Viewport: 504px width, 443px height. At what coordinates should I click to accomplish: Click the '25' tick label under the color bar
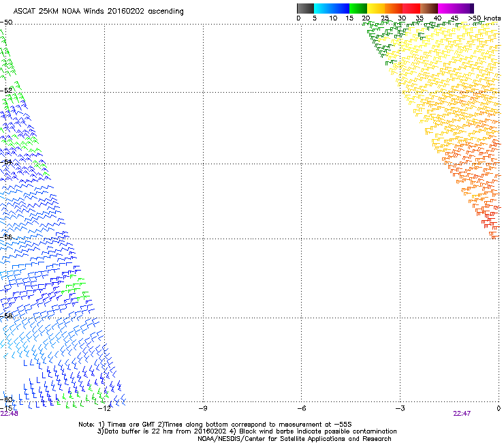click(385, 18)
